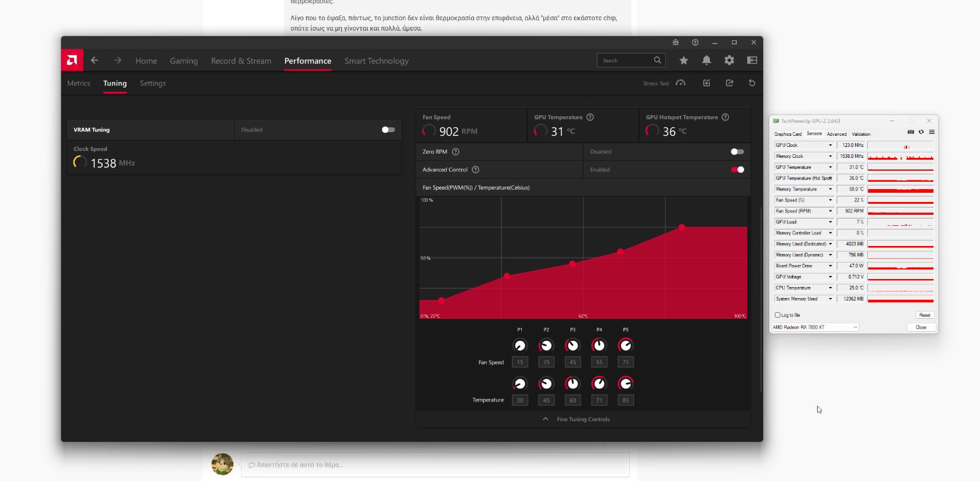This screenshot has width=980, height=481.
Task: Open AMD Software settings gear
Action: pos(729,60)
